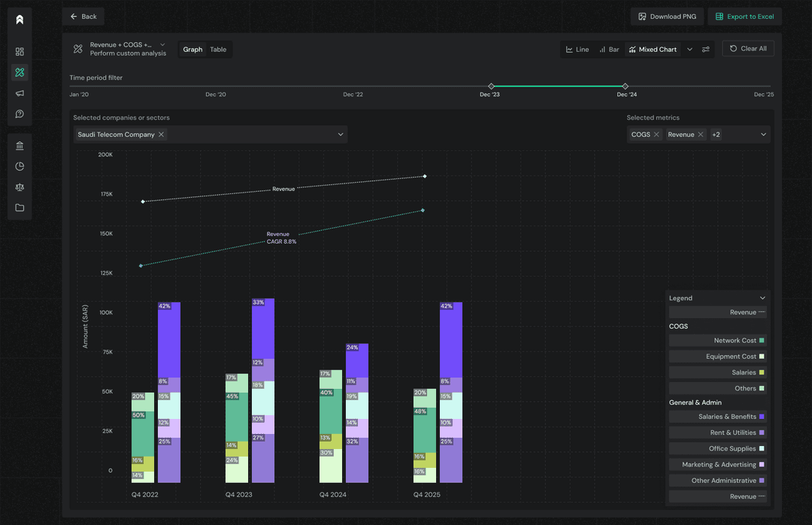Select the Bar chart type
812x525 pixels.
click(609, 50)
